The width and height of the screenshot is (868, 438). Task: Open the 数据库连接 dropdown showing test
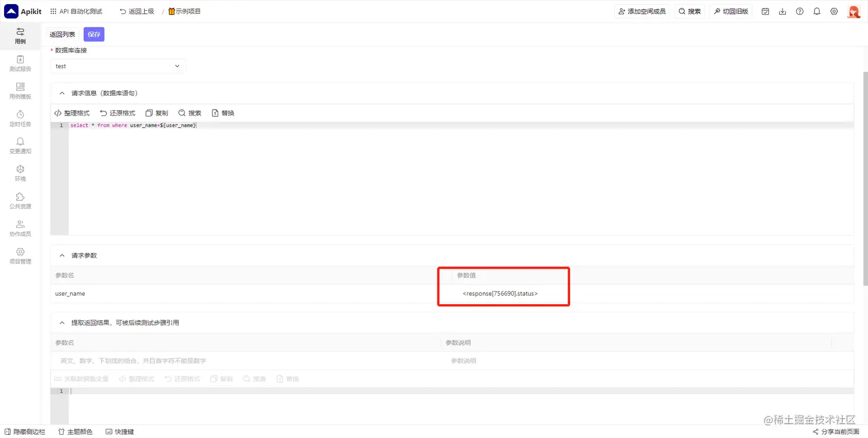point(118,66)
